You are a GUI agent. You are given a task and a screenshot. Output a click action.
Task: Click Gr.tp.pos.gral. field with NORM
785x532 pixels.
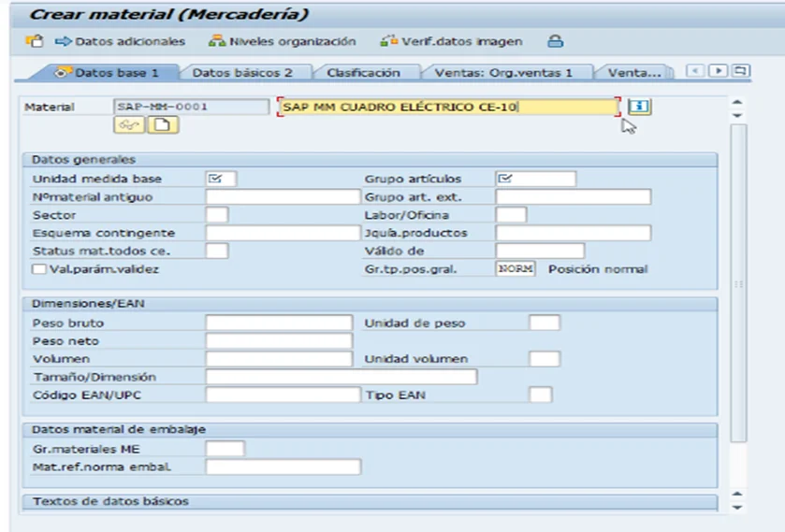516,268
